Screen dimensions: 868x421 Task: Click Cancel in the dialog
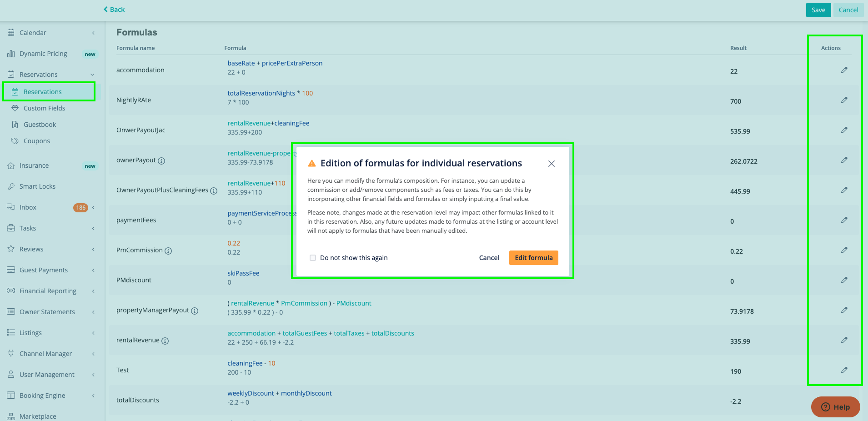(489, 258)
